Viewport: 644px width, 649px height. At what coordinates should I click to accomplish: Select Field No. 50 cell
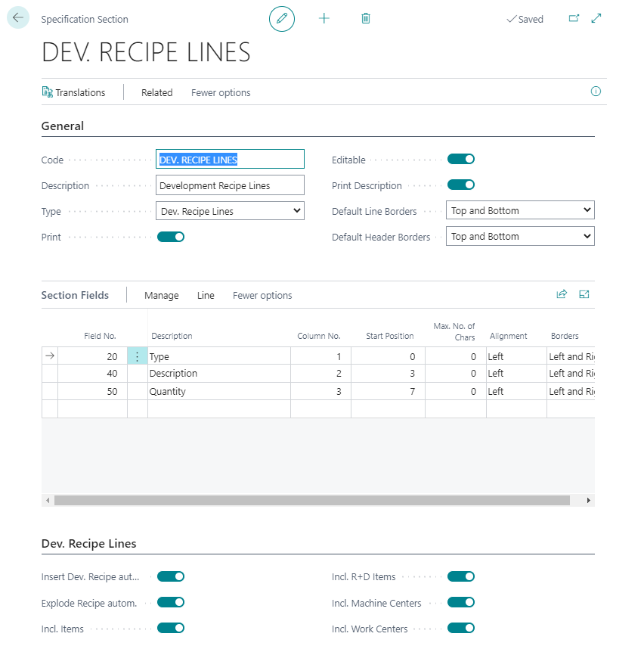[93, 391]
